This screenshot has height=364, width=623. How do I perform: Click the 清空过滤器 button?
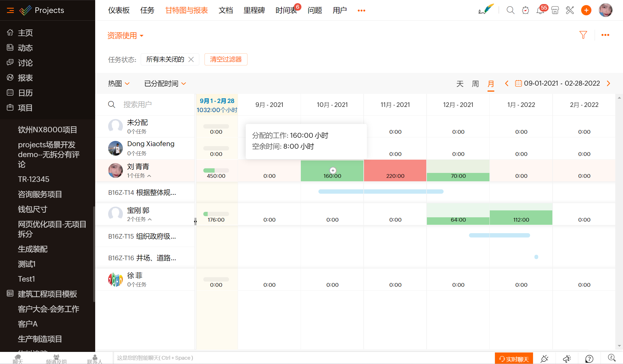click(x=226, y=59)
